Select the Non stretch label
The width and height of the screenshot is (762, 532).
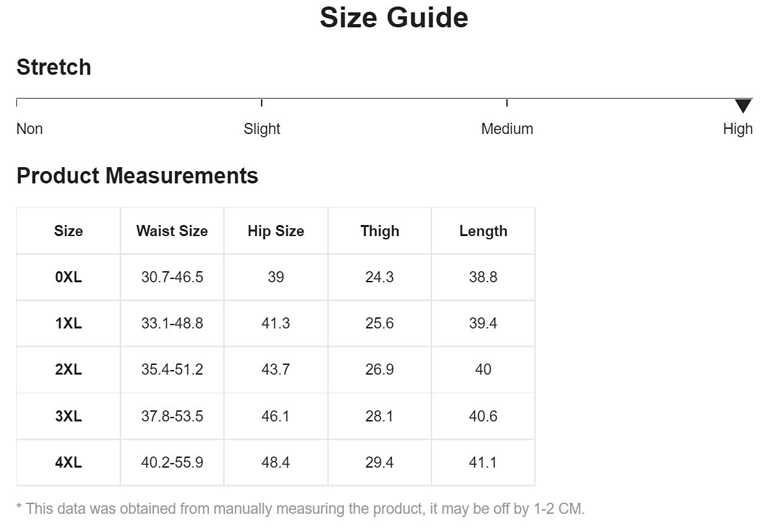pos(29,129)
